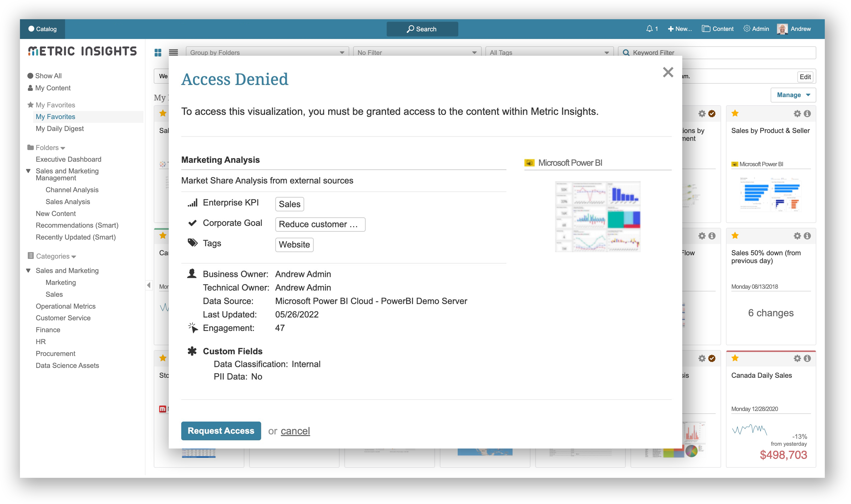Viewport: 851px width, 504px height.
Task: Toggle favorite star on Sales by Product & Seller
Action: pyautogui.click(x=735, y=113)
